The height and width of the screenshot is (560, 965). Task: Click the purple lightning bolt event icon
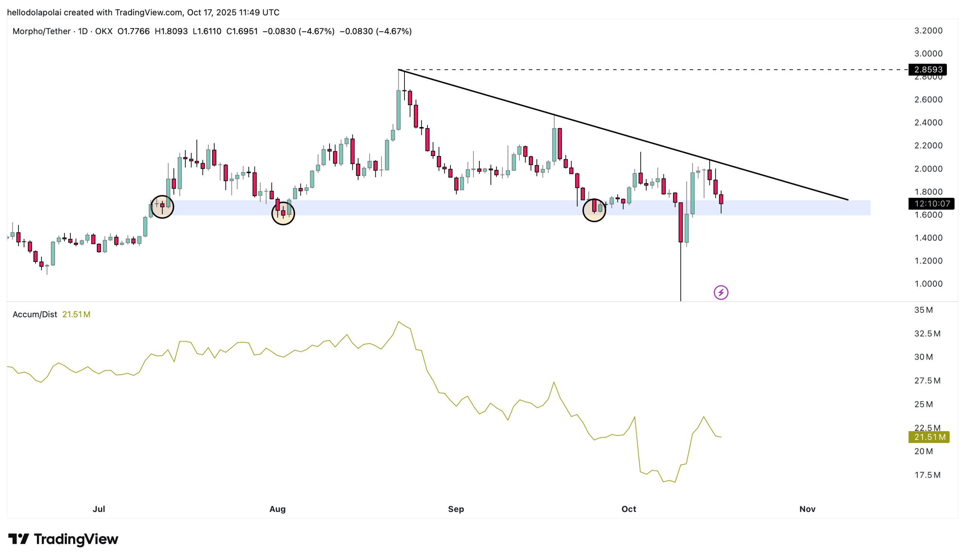pos(721,293)
